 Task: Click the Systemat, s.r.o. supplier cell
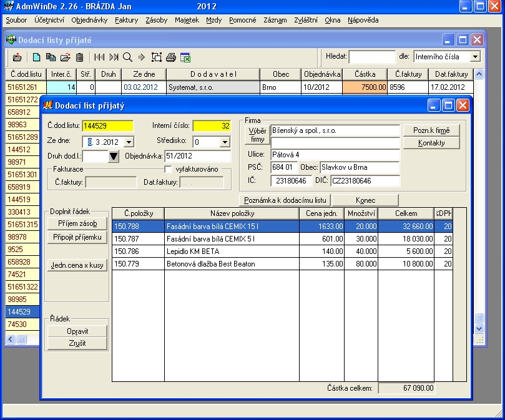[213, 87]
